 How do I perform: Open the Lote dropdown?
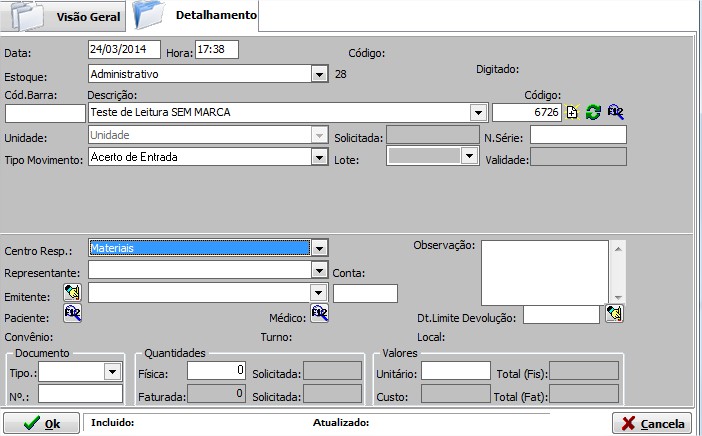pyautogui.click(x=468, y=156)
